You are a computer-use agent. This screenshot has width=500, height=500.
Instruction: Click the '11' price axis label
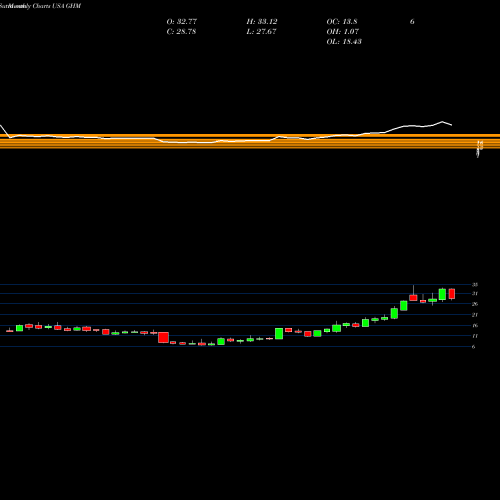click(475, 336)
